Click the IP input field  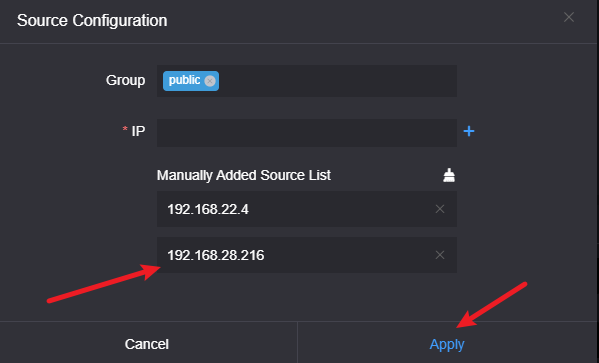pyautogui.click(x=307, y=133)
